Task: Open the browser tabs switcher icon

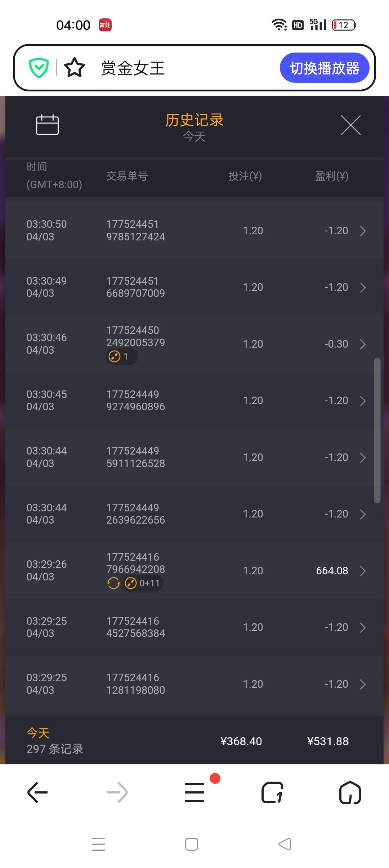Action: [272, 792]
